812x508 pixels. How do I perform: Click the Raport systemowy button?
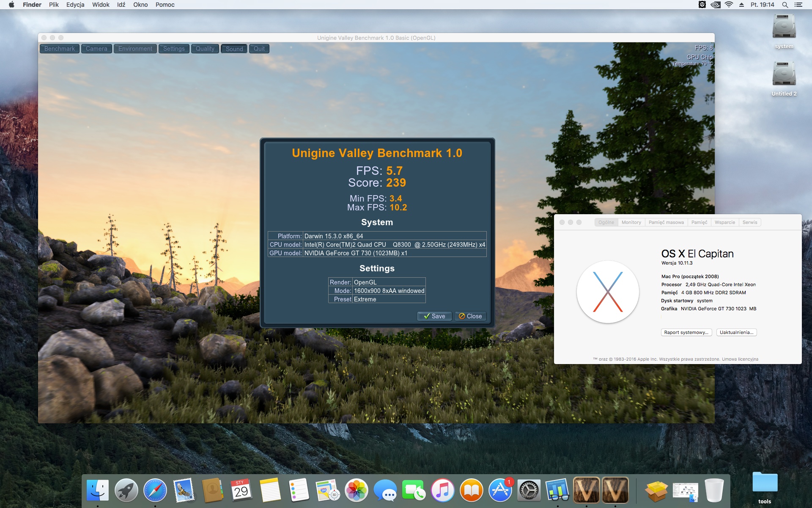[686, 332]
